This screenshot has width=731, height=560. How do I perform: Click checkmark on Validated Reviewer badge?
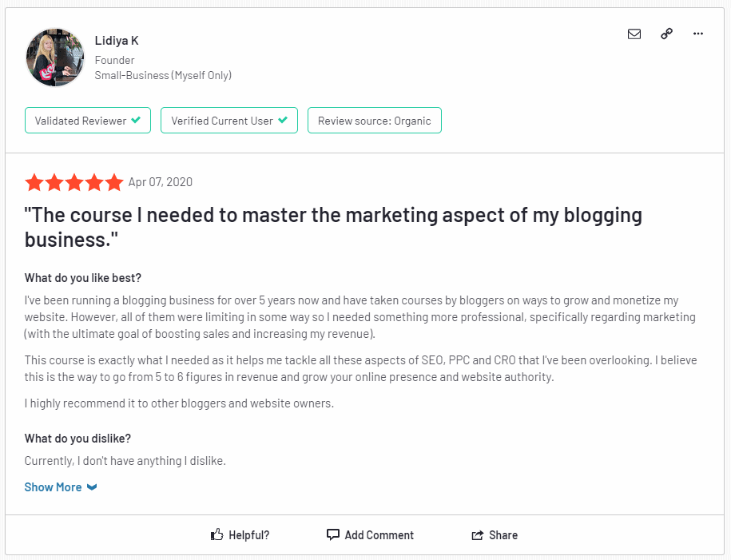click(136, 120)
